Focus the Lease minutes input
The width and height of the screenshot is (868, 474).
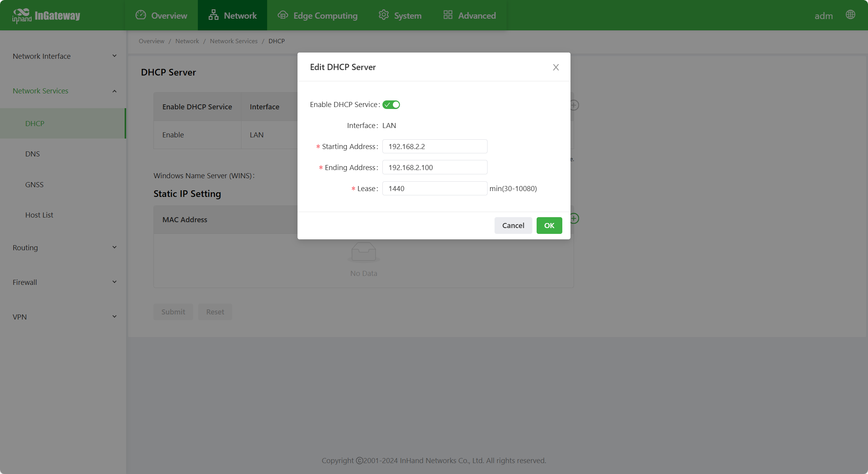(x=435, y=188)
